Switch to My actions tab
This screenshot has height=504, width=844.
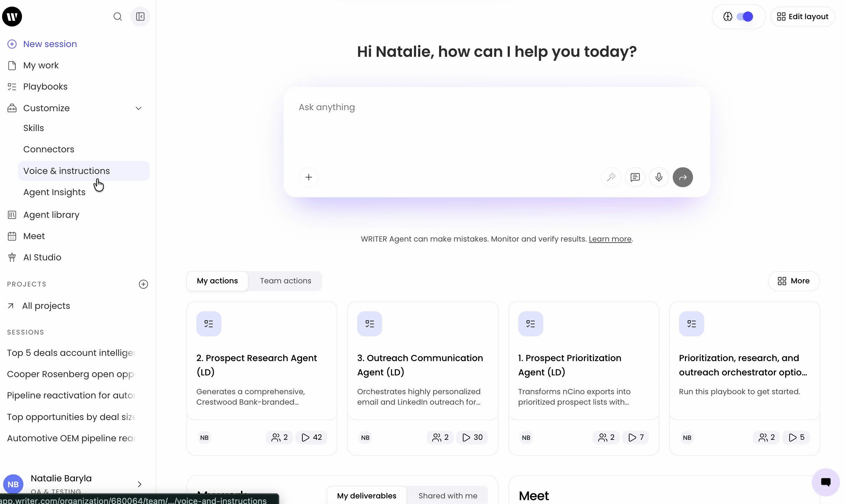click(x=217, y=281)
